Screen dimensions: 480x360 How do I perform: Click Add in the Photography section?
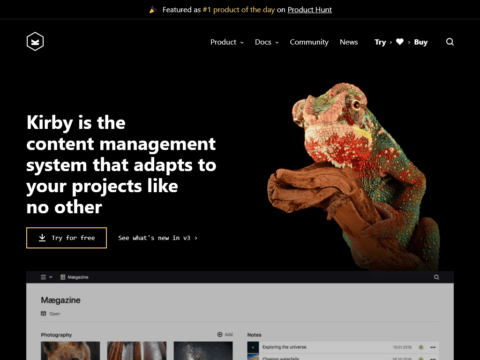pos(225,334)
